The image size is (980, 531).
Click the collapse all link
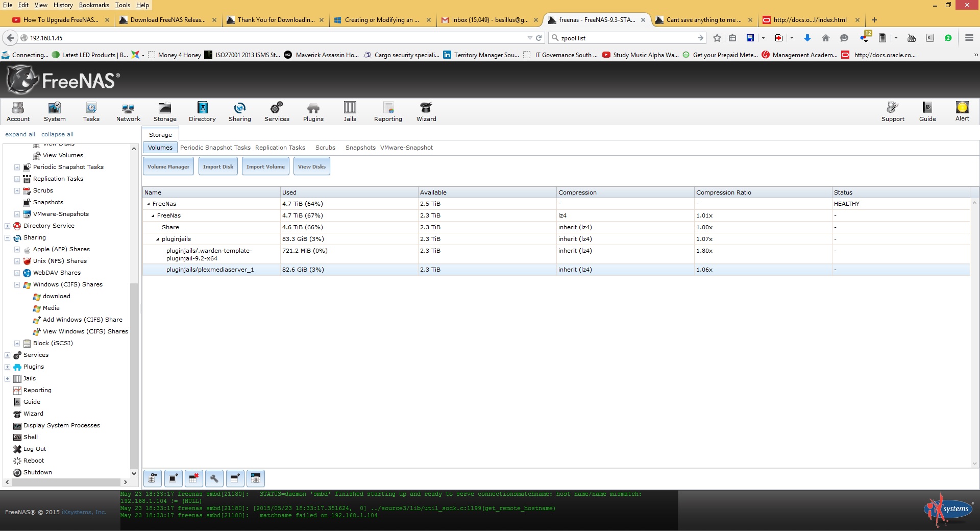[57, 134]
